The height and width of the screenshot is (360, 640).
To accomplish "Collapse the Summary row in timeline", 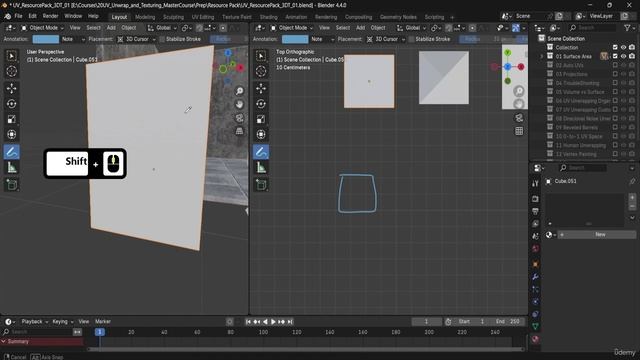I will 4,342.
